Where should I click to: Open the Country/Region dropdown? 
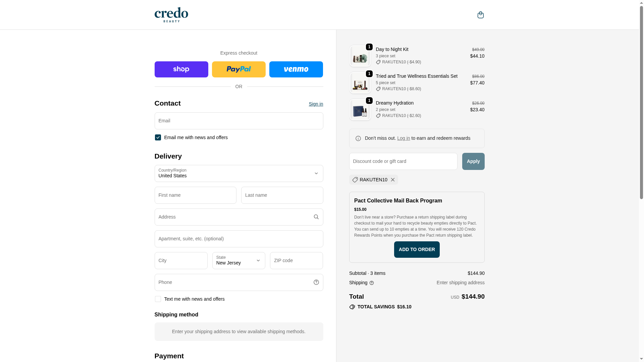pyautogui.click(x=238, y=173)
